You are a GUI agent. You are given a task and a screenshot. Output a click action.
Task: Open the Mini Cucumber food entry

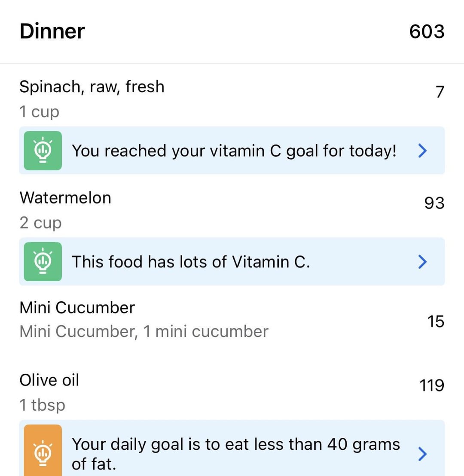point(77,308)
